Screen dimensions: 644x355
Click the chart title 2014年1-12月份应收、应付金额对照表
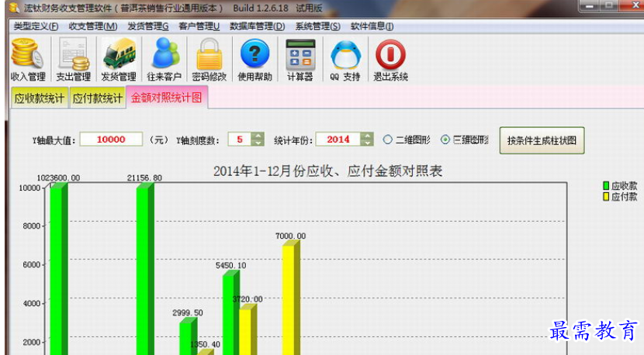(327, 171)
